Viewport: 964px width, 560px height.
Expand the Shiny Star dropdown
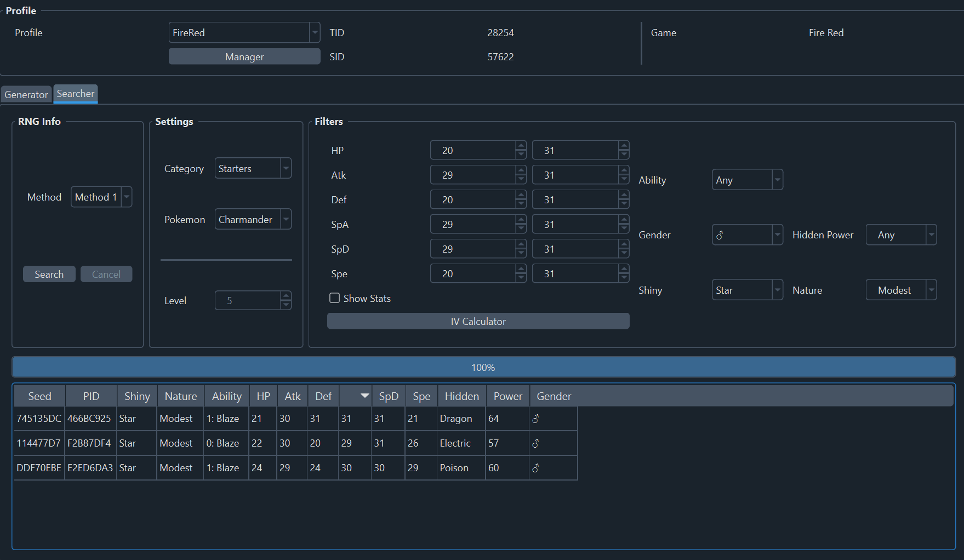[x=777, y=290]
